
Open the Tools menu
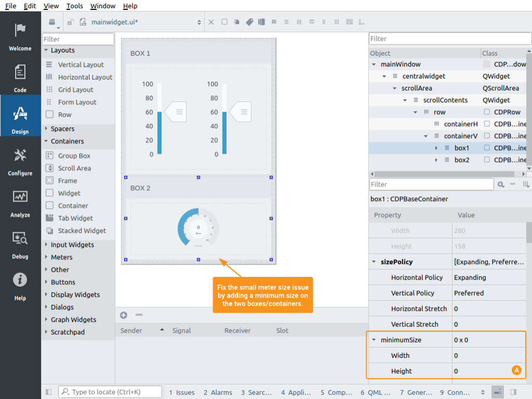(75, 6)
